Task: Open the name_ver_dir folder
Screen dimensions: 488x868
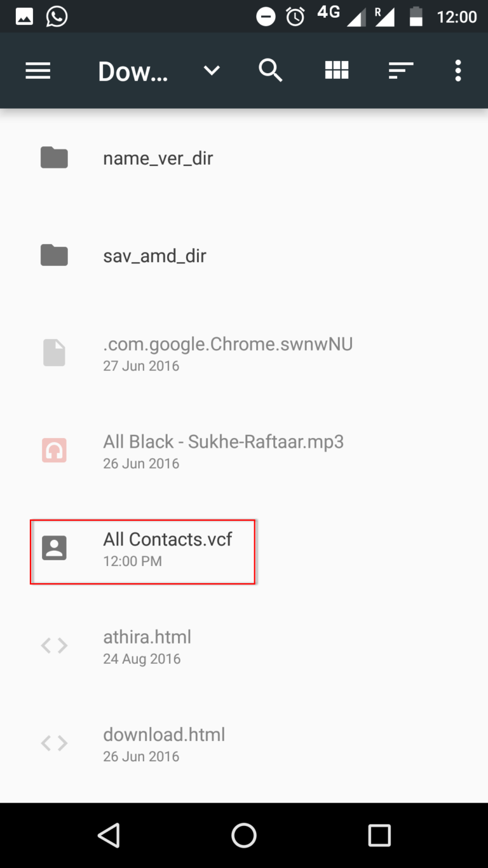Action: [158, 158]
